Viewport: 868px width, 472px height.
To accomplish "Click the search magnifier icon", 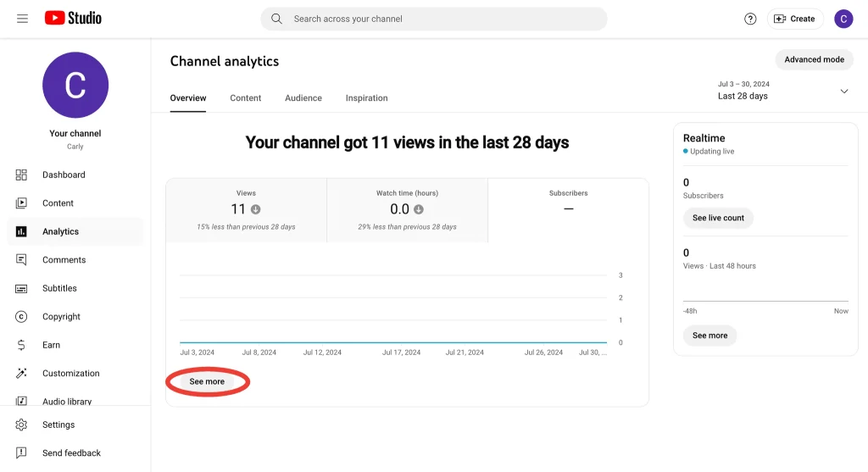I will tap(276, 19).
